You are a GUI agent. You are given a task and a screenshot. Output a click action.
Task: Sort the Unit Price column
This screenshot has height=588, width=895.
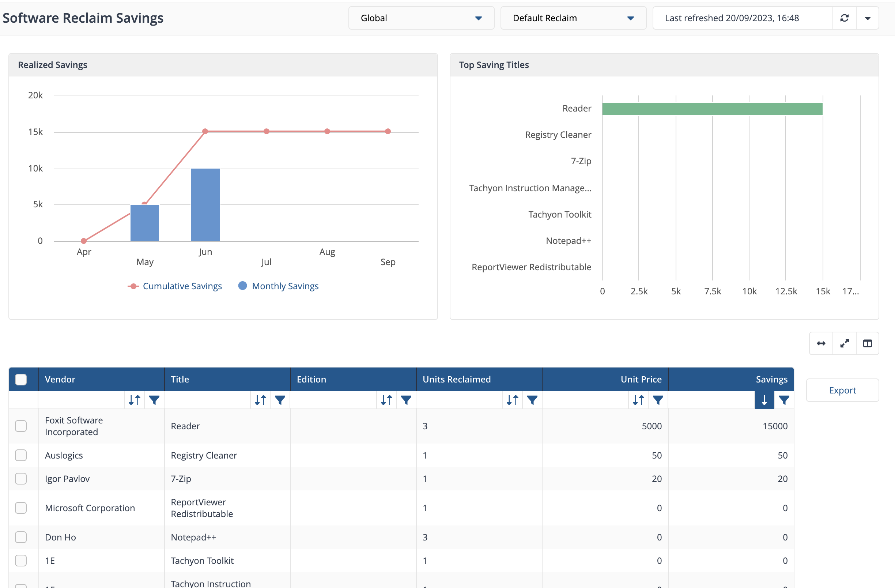638,400
